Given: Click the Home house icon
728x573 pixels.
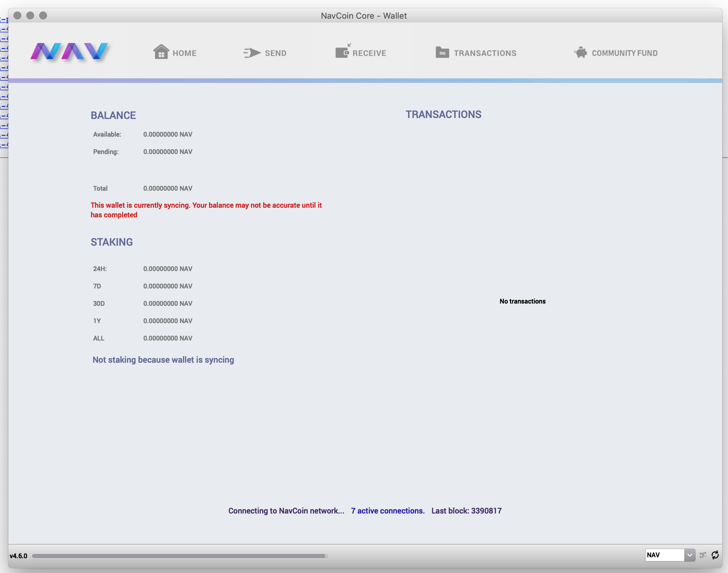Looking at the screenshot, I should click(161, 52).
